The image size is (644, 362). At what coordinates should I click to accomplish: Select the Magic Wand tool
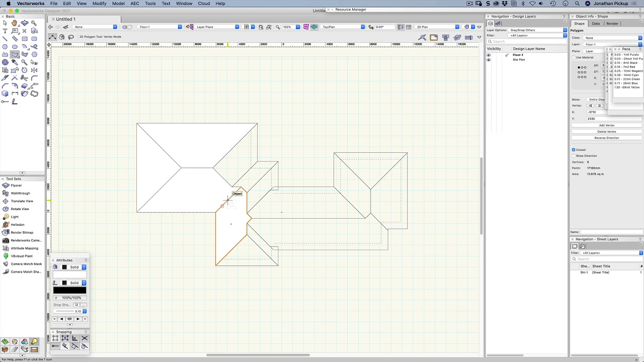25,62
